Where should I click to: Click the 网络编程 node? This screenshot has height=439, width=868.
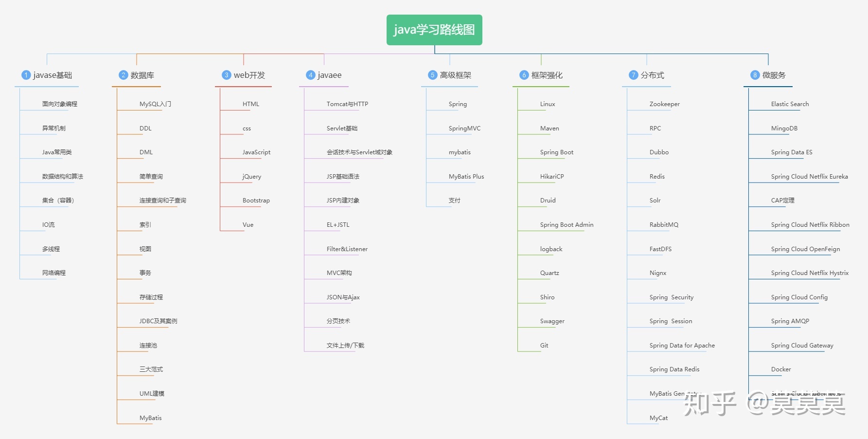(54, 273)
